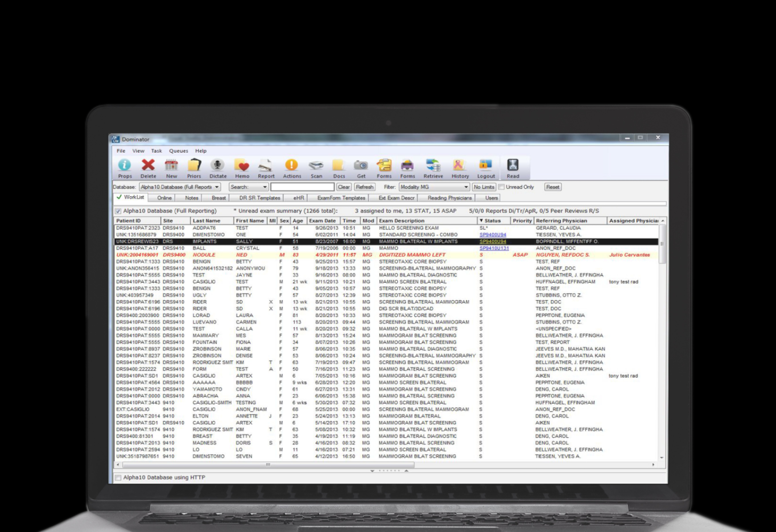The image size is (776, 532).
Task: Check the Alpha10 Database using HTTP checkbox
Action: [x=118, y=478]
